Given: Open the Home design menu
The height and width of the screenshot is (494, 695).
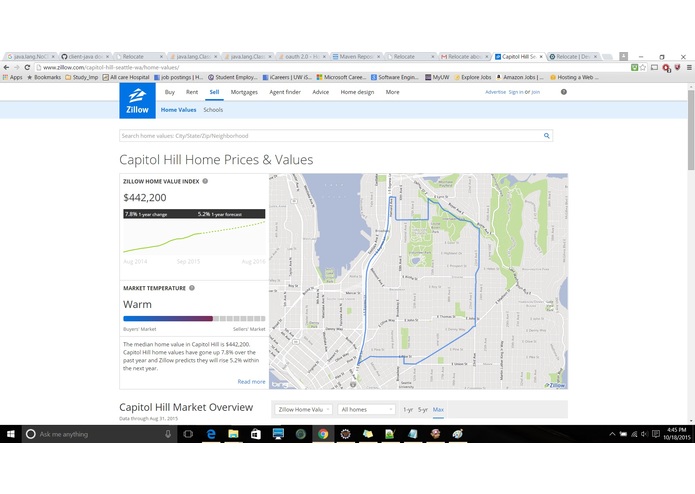Looking at the screenshot, I should point(357,92).
